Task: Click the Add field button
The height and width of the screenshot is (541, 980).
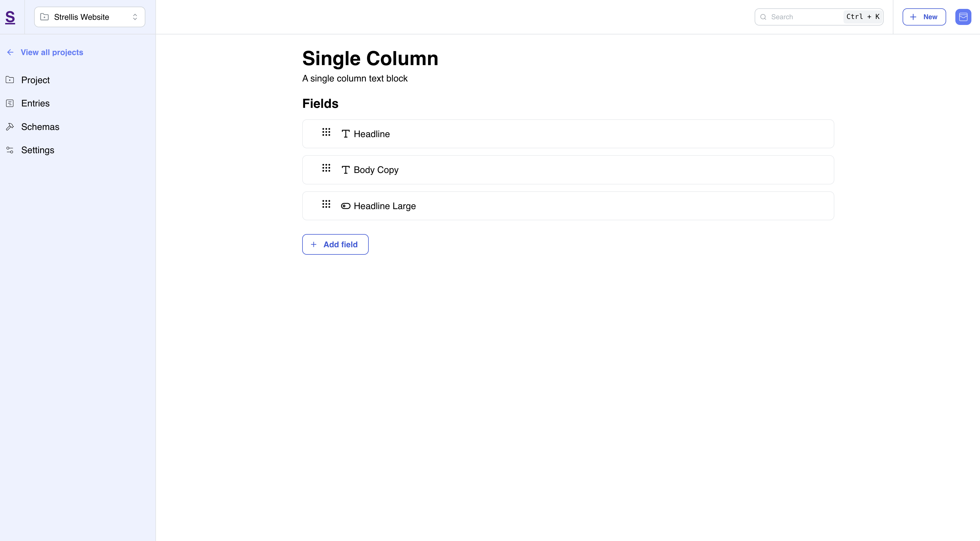Action: [335, 244]
